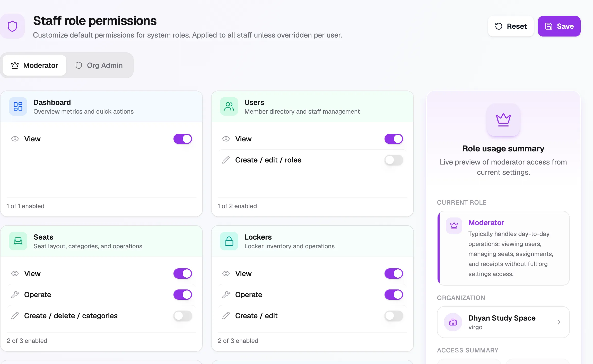This screenshot has width=593, height=364.
Task: Click the Reset button
Action: 511,26
